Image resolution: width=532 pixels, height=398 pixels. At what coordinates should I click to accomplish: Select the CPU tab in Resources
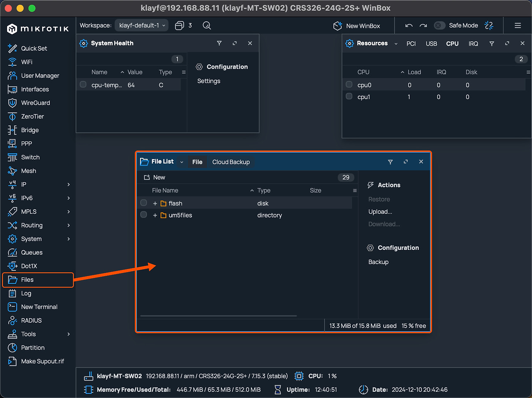click(x=452, y=44)
